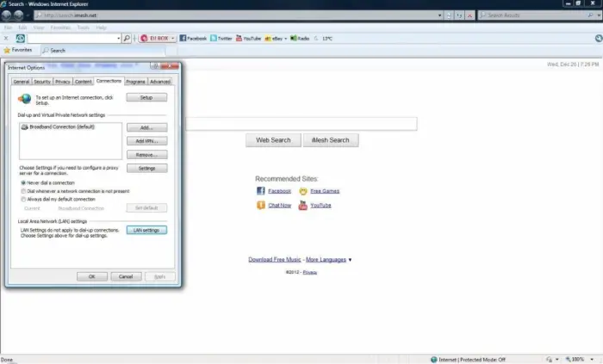The width and height of the screenshot is (603, 364).
Task: Expand the address bar history dropdown
Action: point(439,15)
